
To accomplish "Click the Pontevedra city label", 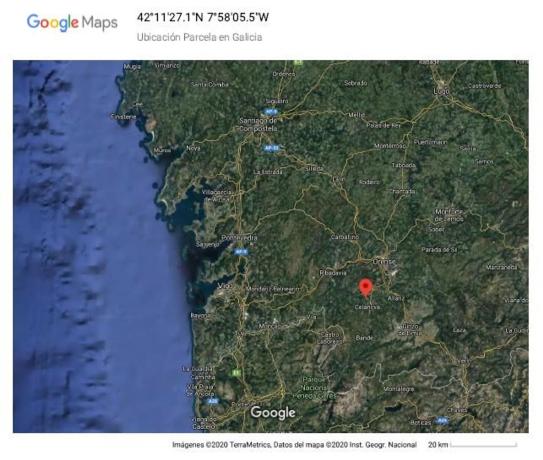I will click(x=239, y=238).
